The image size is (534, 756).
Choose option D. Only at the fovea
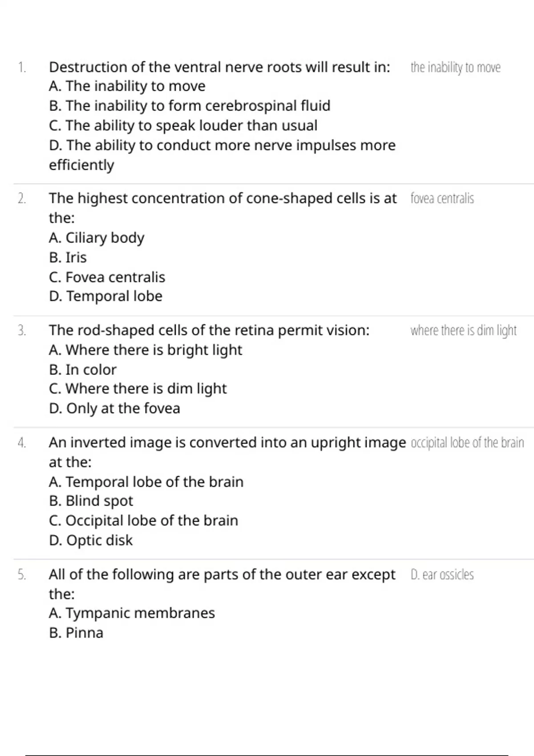click(114, 408)
